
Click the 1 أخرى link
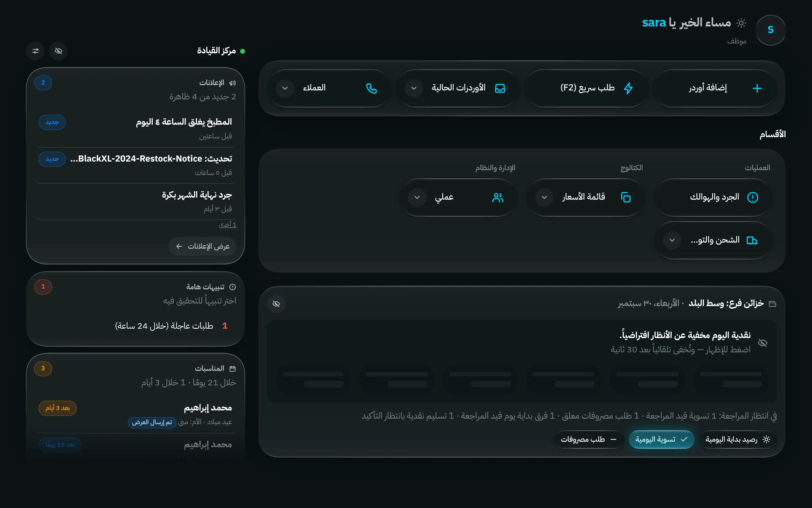[228, 225]
